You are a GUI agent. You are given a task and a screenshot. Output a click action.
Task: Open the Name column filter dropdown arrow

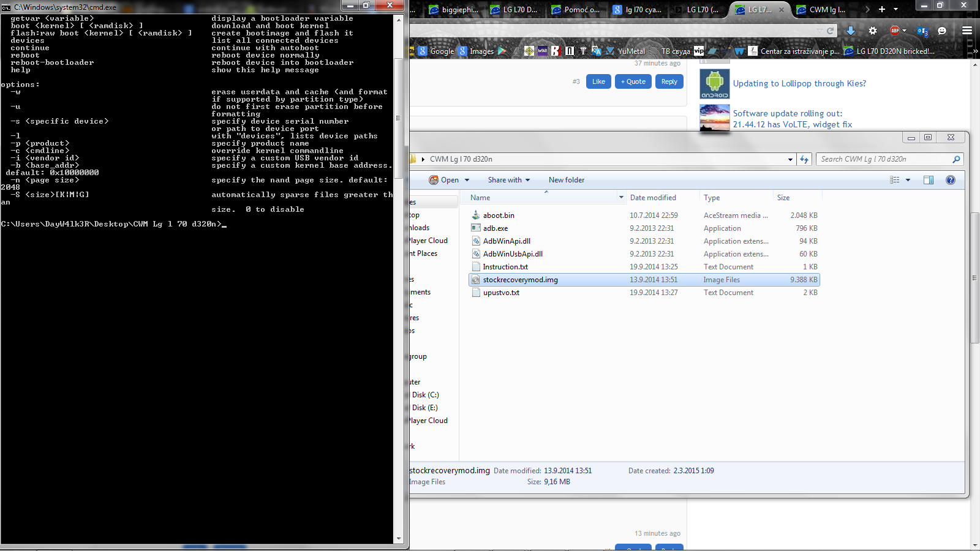pos(621,197)
